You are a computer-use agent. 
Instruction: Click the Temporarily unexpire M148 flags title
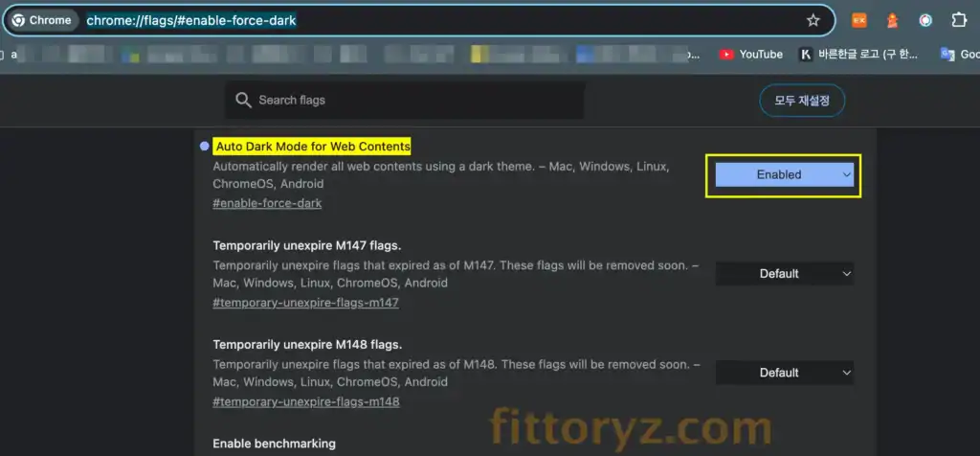pos(307,345)
